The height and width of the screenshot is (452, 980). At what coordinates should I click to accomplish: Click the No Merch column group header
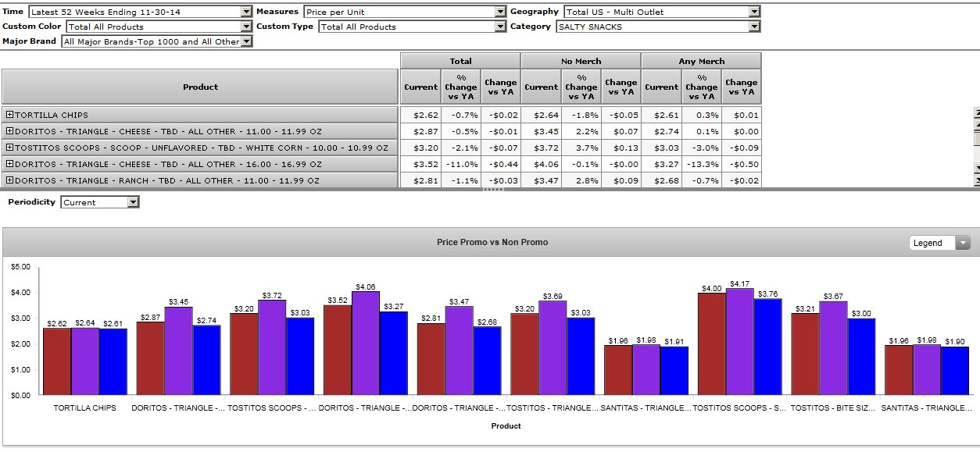click(581, 61)
